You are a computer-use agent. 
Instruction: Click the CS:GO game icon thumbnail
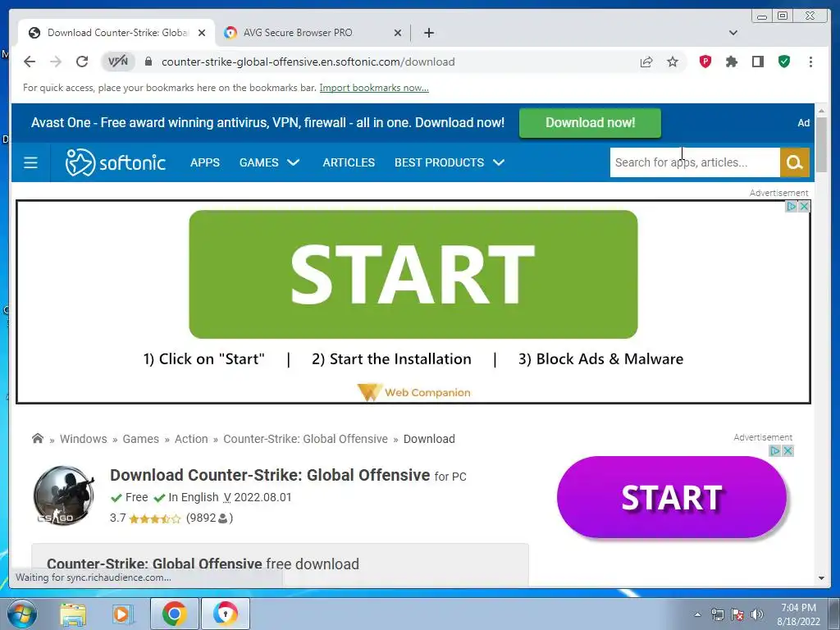click(x=64, y=495)
